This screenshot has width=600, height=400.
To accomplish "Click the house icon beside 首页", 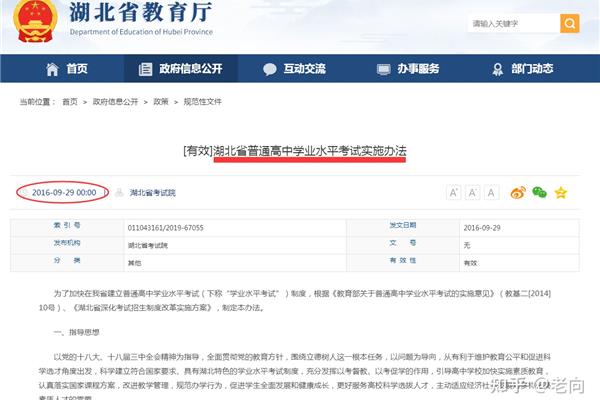I will tap(52, 69).
